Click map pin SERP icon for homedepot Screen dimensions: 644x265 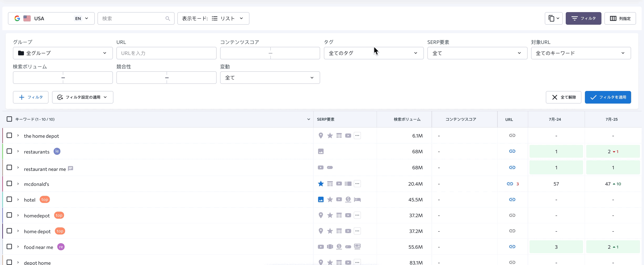click(x=321, y=215)
